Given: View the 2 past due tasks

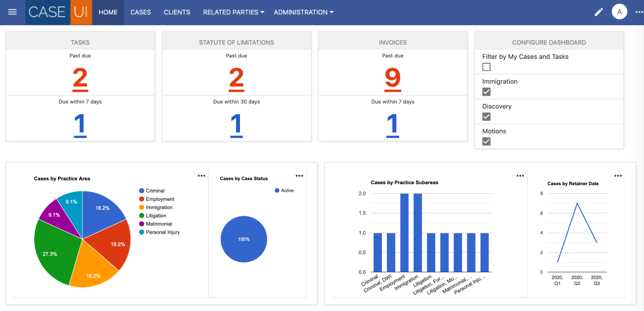Looking at the screenshot, I should click(80, 79).
